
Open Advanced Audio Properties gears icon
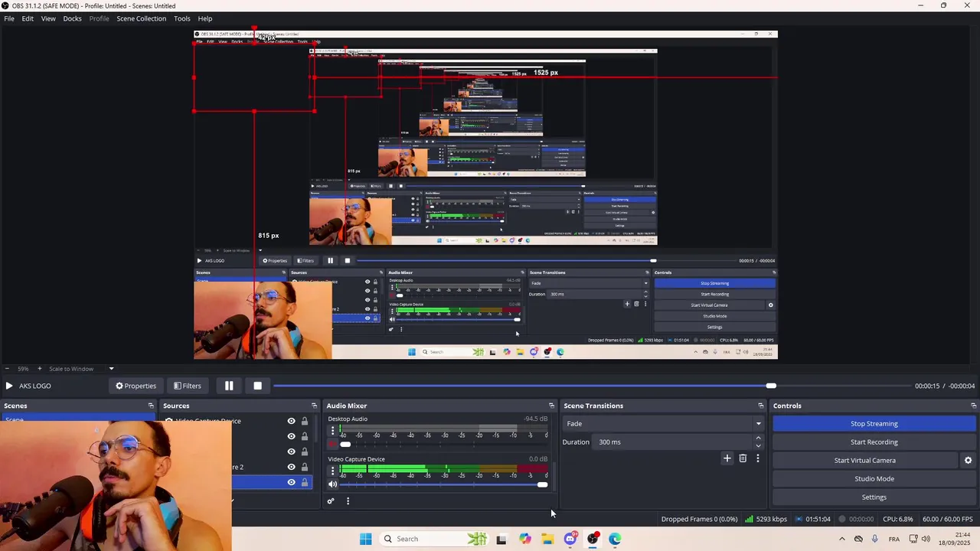[x=331, y=501]
